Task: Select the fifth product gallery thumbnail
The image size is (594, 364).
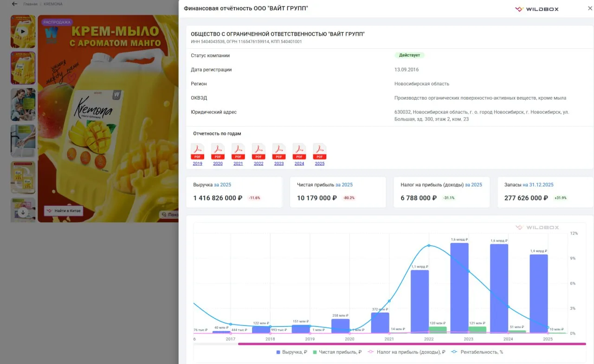Action: [x=23, y=178]
